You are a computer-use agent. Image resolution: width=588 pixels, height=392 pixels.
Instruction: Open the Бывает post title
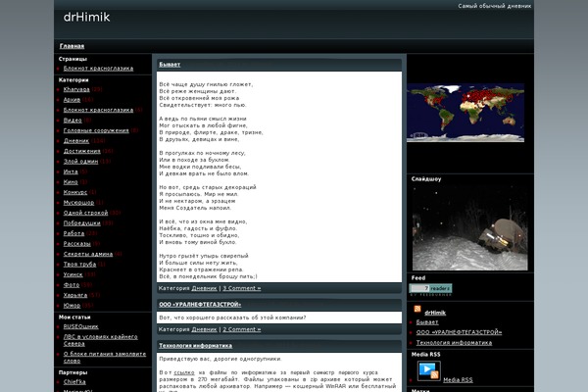click(170, 65)
